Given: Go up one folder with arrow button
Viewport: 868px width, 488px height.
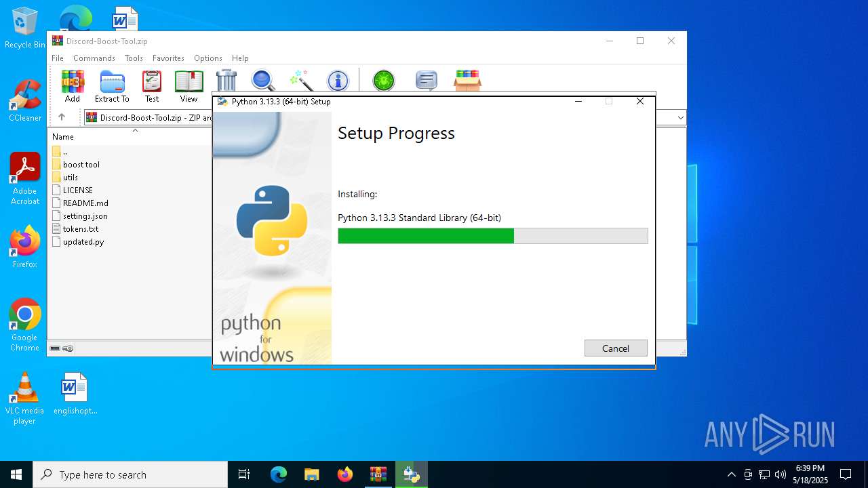Looking at the screenshot, I should pyautogui.click(x=62, y=117).
